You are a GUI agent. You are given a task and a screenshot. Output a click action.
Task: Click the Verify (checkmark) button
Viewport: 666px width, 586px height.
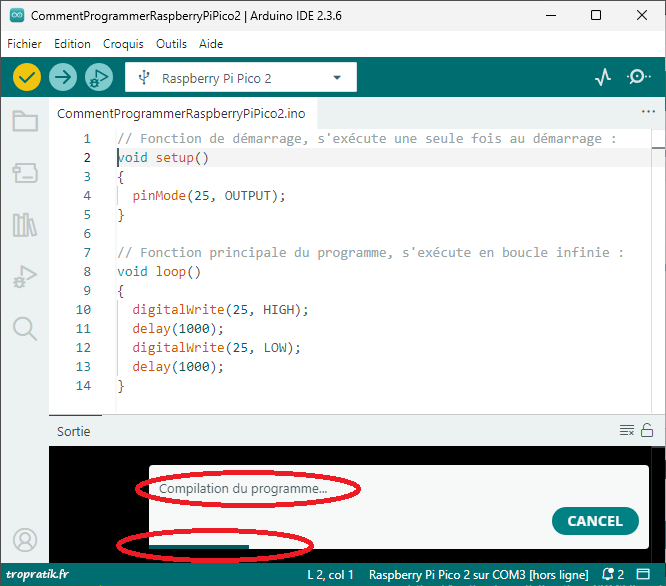[x=27, y=77]
